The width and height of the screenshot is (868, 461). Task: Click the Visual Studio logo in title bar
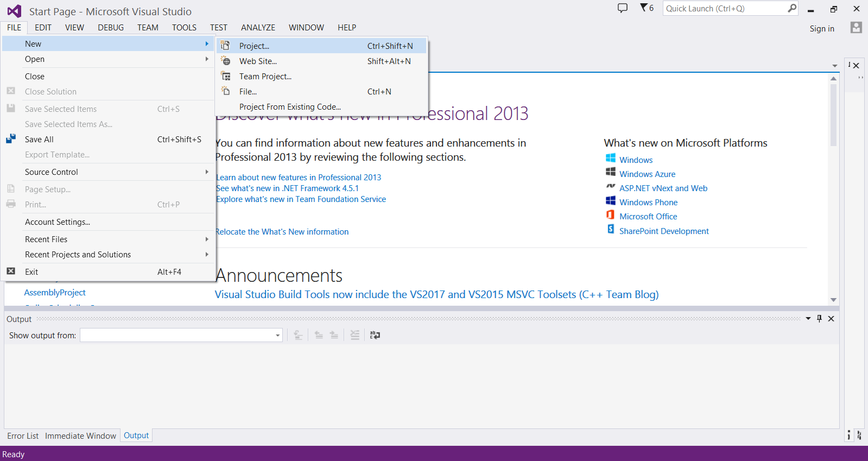click(x=14, y=11)
